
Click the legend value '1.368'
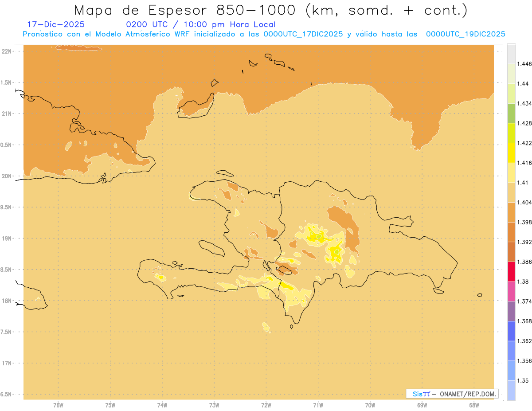(x=525, y=321)
